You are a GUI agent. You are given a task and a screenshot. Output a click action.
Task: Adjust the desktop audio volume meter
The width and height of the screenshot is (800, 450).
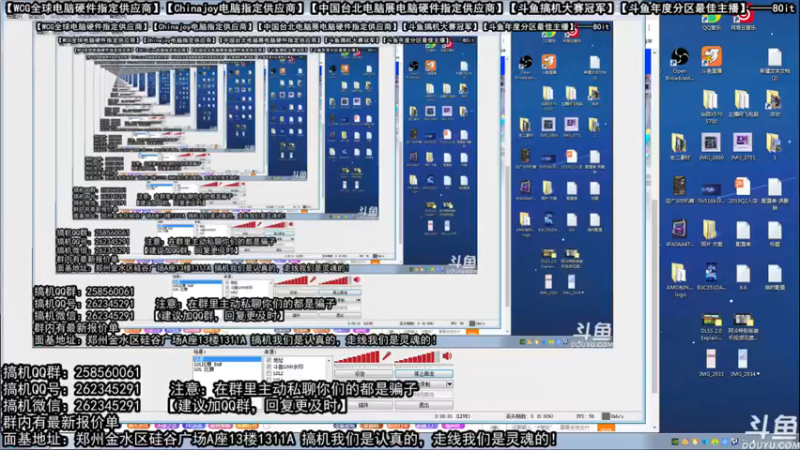point(417,357)
